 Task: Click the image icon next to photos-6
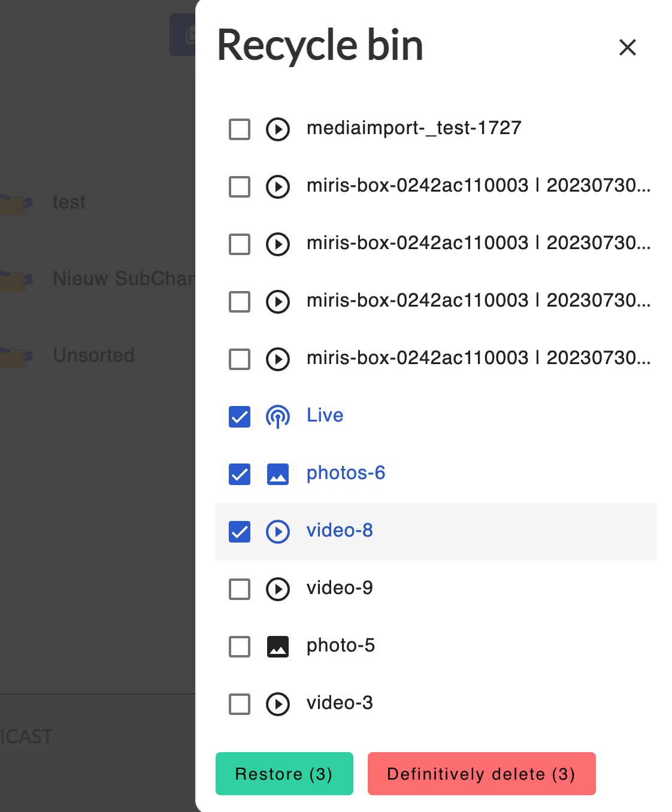278,474
